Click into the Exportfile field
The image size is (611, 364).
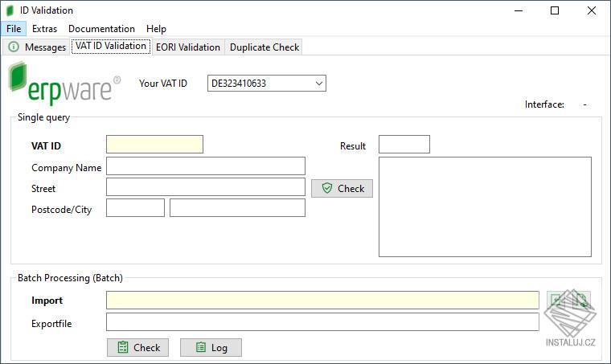(x=322, y=322)
